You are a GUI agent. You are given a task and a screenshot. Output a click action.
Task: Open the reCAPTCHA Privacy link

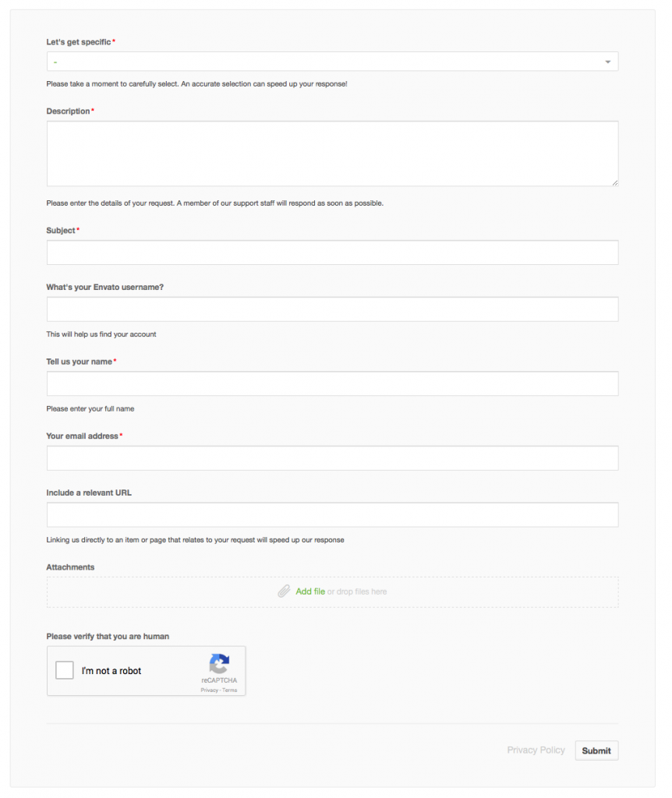pos(209,690)
